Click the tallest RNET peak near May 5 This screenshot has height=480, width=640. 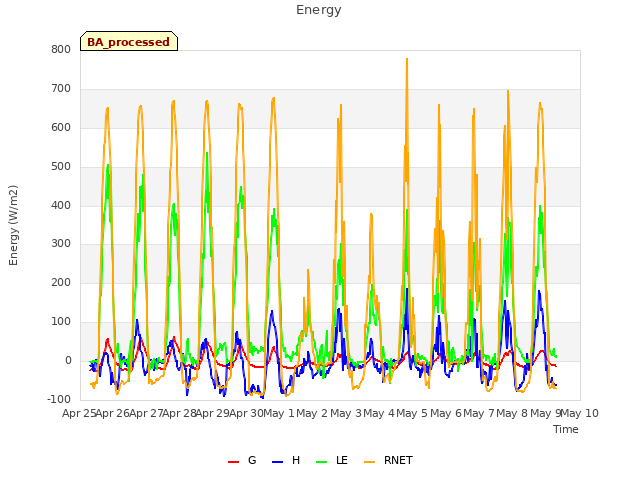pyautogui.click(x=407, y=60)
